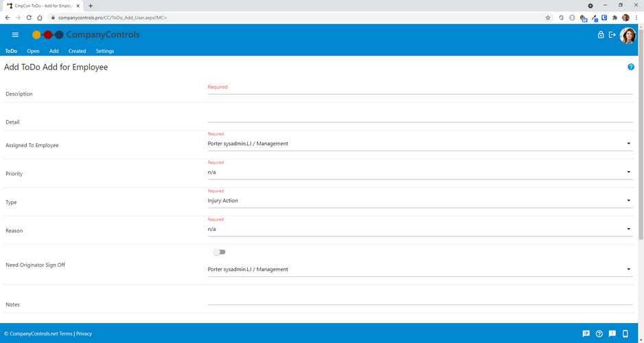644x343 pixels.
Task: Open the Add menu item
Action: (x=54, y=51)
